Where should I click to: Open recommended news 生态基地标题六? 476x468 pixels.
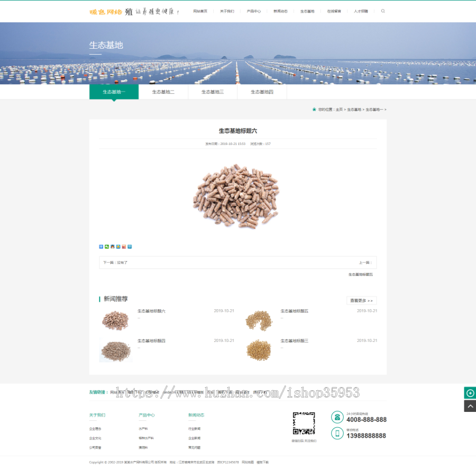pyautogui.click(x=151, y=311)
